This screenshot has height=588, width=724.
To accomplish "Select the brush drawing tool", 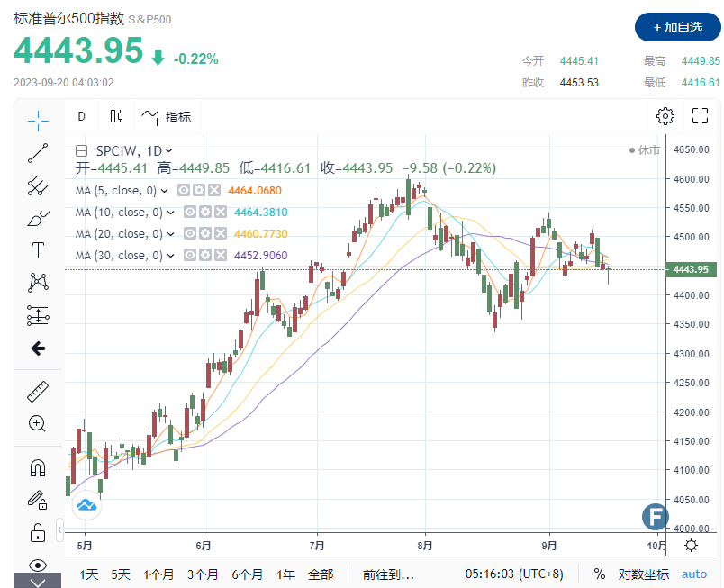I will [38, 218].
